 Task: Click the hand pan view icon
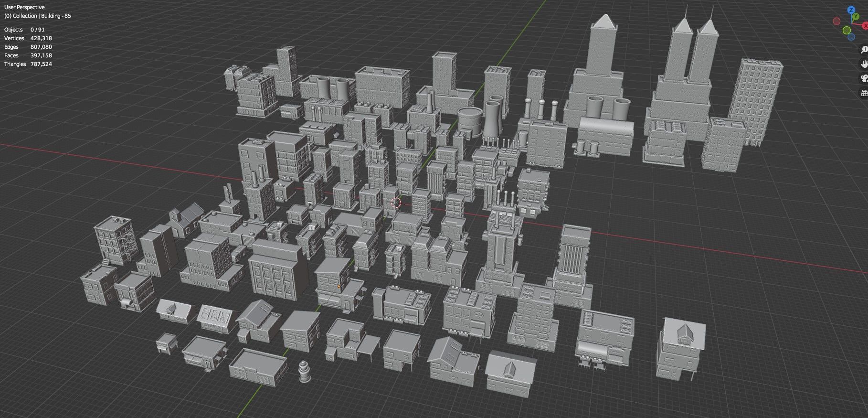[864, 64]
